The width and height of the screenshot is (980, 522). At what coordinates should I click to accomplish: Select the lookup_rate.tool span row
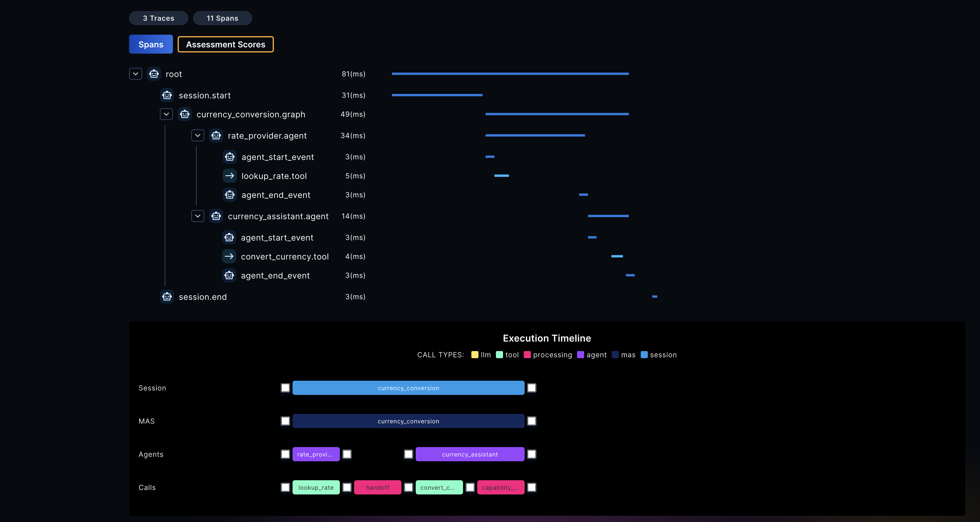pyautogui.click(x=294, y=176)
